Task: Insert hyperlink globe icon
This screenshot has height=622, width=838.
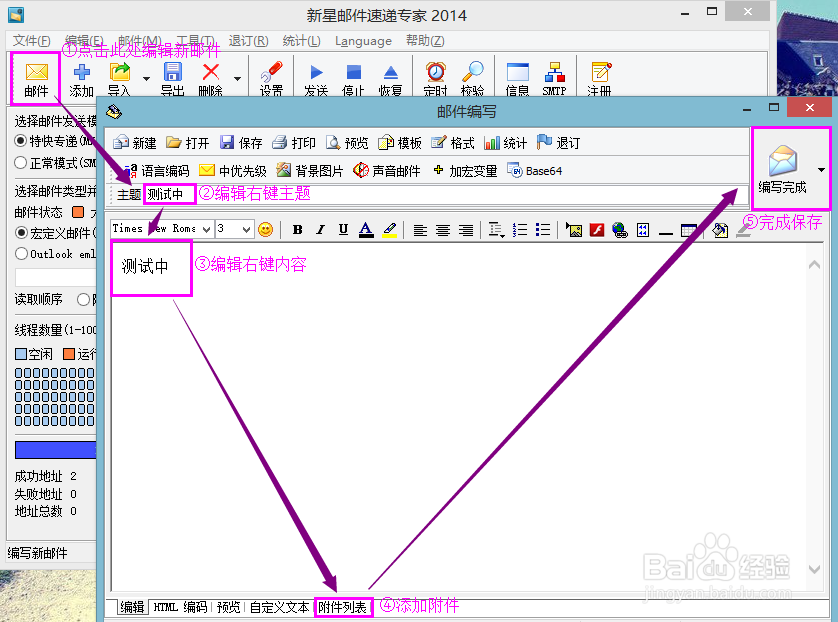Action: tap(620, 230)
